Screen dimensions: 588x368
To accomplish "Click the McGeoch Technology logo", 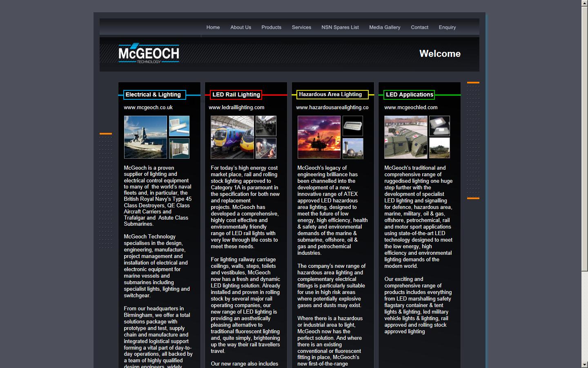I will [148, 53].
